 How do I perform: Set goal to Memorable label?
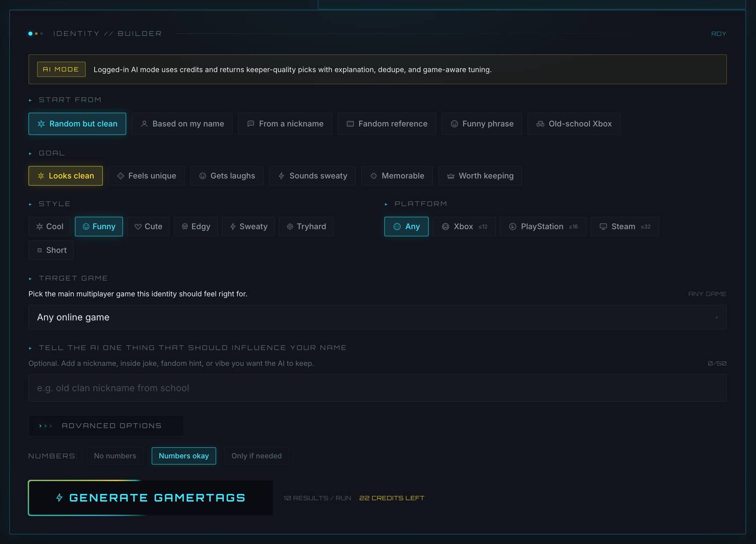coord(403,176)
